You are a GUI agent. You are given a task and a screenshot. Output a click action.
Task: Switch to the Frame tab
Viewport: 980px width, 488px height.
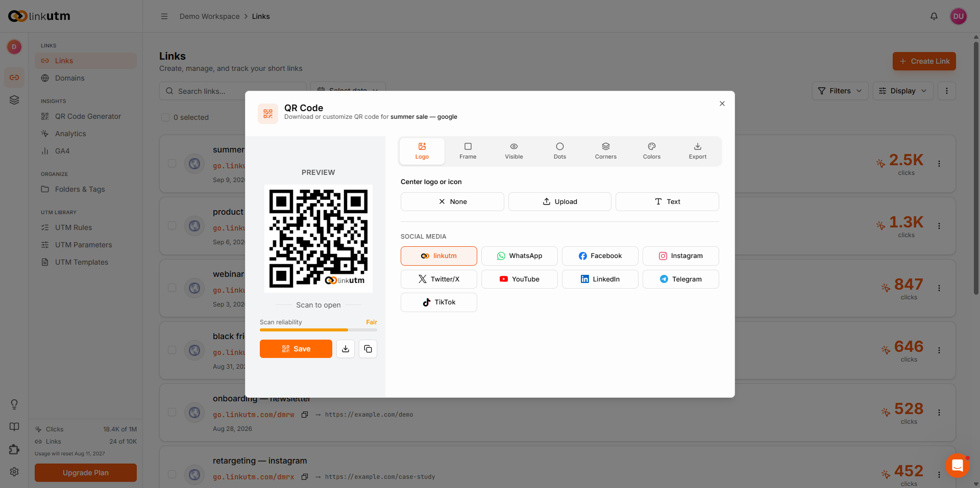[468, 151]
